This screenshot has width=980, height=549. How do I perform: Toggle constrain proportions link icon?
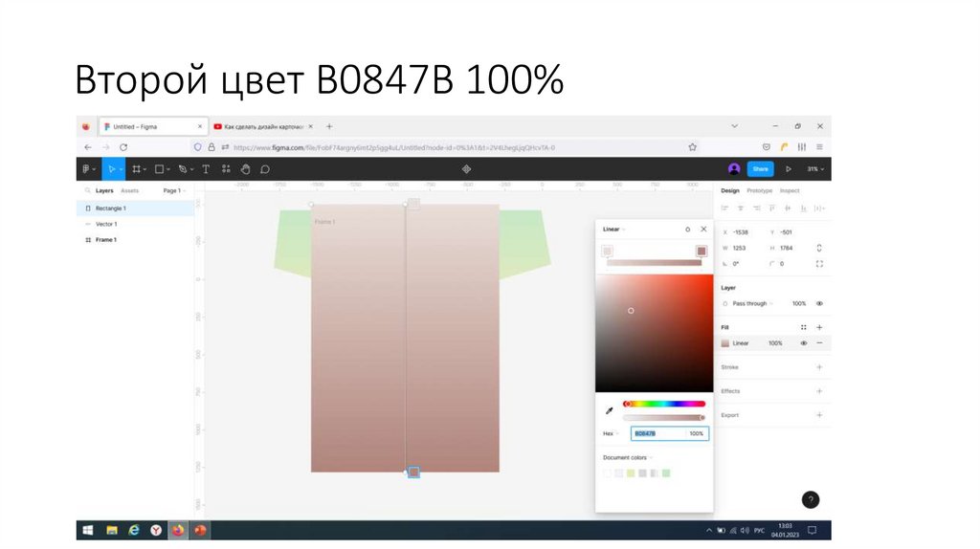pyautogui.click(x=819, y=248)
